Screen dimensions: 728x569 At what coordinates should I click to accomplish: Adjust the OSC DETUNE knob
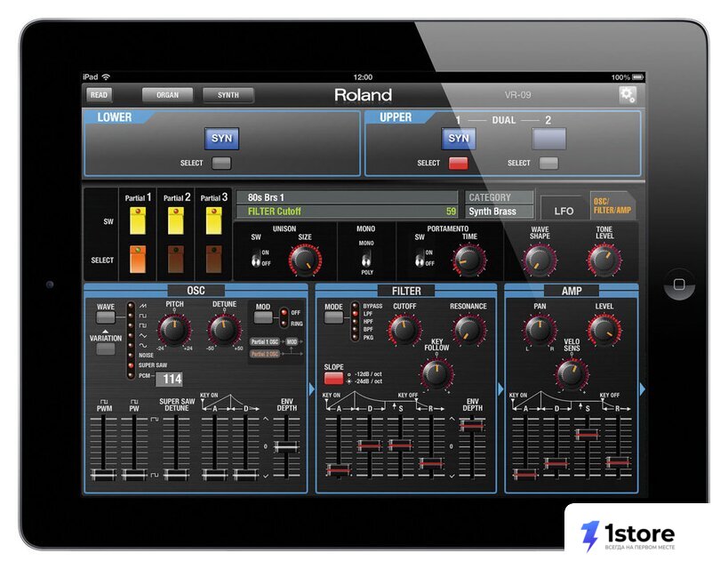[224, 329]
